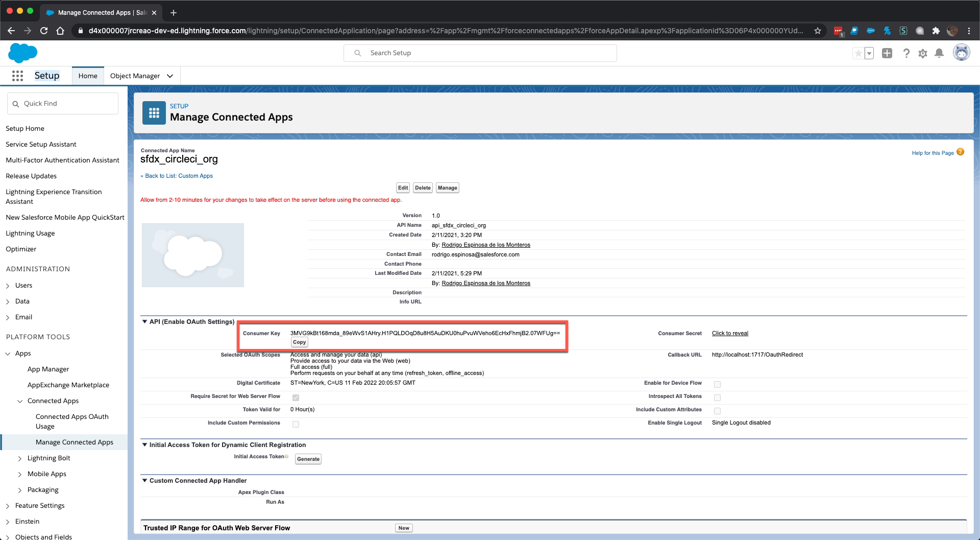Click the browser home icon
This screenshot has width=980, height=540.
60,31
